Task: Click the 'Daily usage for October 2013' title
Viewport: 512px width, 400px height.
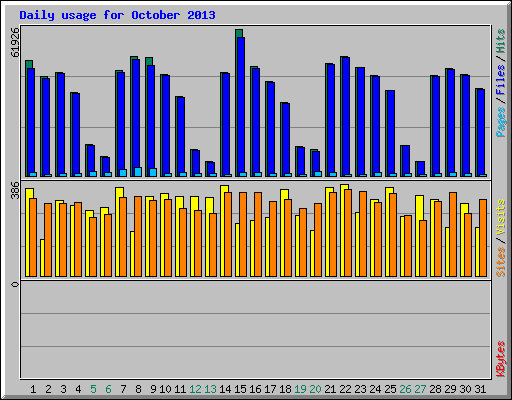Action: tap(117, 15)
